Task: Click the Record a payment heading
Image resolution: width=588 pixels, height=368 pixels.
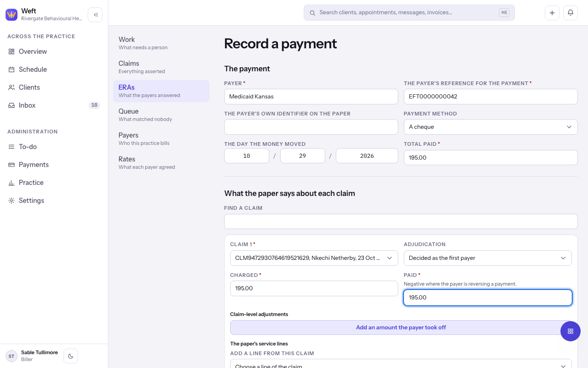Action: coord(280,44)
